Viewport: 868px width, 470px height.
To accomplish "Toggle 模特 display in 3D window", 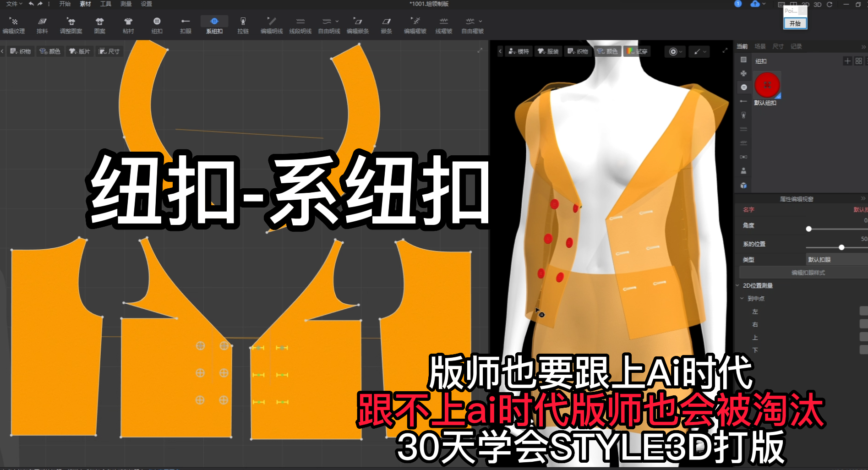I will click(x=519, y=51).
